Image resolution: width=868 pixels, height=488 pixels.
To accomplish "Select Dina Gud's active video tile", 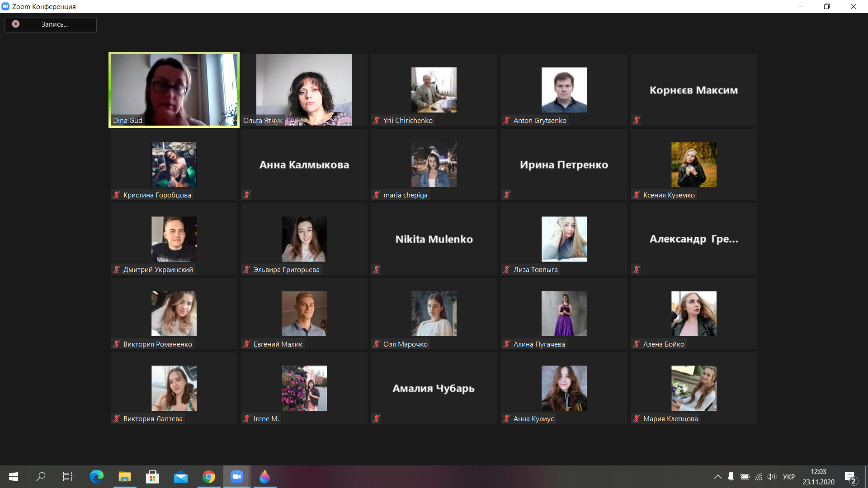I will 174,90.
